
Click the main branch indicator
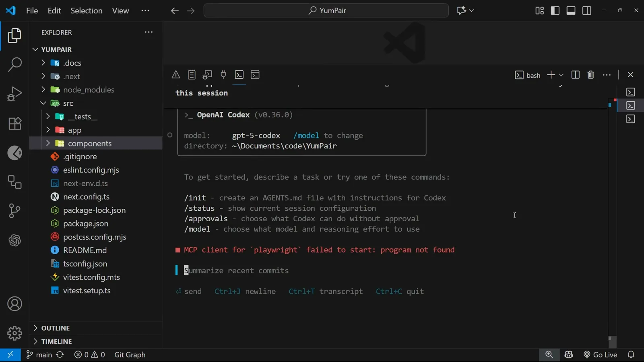coord(39,355)
